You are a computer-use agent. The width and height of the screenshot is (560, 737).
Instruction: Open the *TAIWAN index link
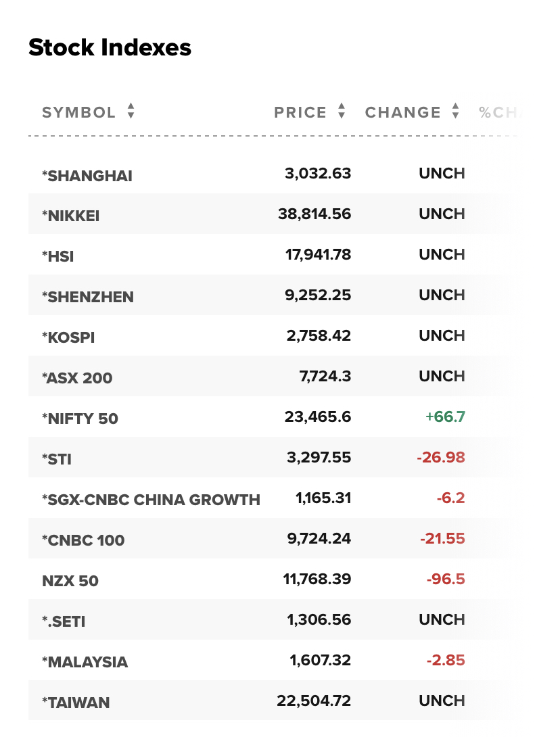pyautogui.click(x=76, y=703)
